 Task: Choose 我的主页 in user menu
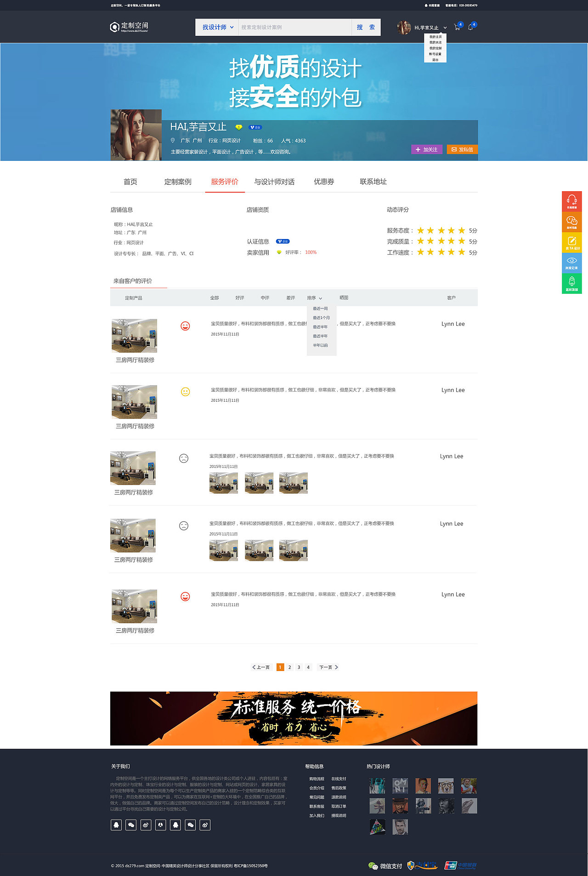coord(435,37)
